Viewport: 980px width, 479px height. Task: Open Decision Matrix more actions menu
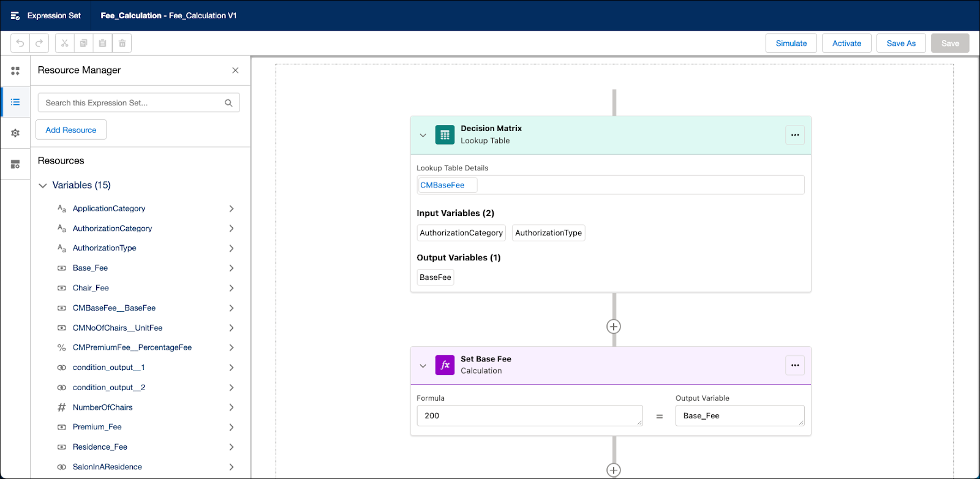click(x=795, y=135)
